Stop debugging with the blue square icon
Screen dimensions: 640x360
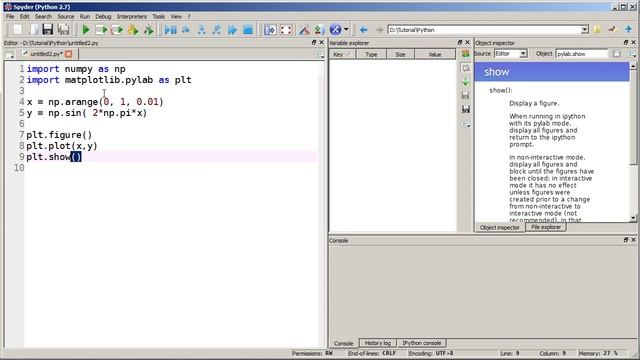[248, 29]
